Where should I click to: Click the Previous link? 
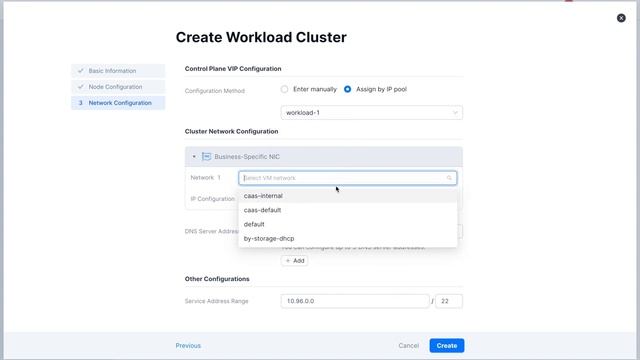pyautogui.click(x=188, y=346)
